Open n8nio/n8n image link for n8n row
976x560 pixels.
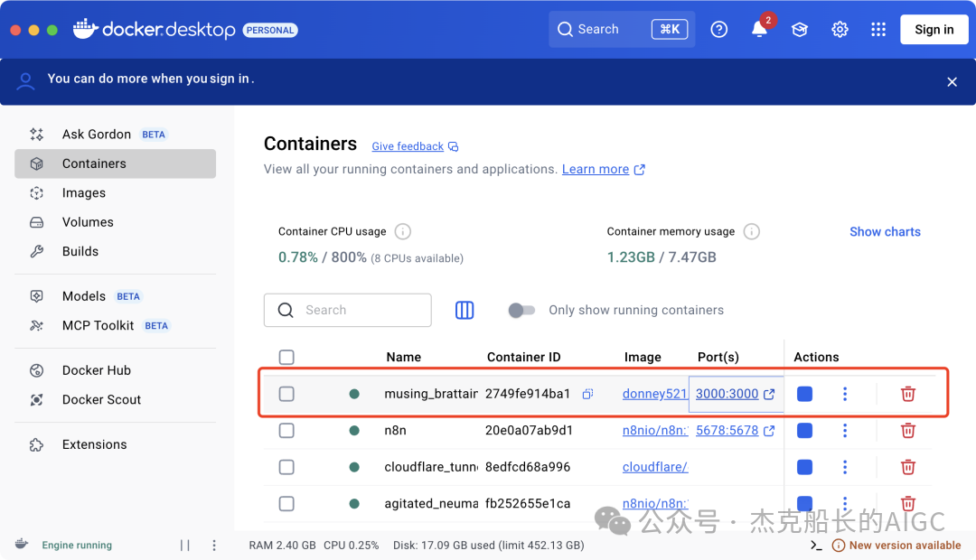pos(655,431)
